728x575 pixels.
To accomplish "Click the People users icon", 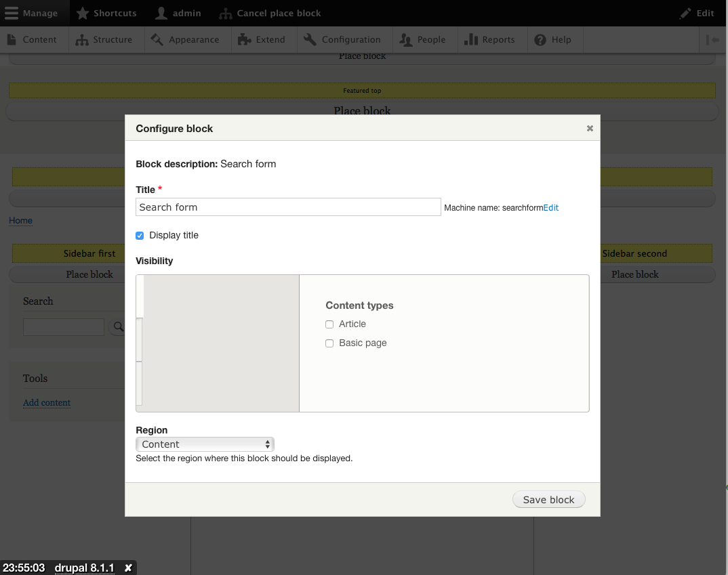I will point(406,39).
